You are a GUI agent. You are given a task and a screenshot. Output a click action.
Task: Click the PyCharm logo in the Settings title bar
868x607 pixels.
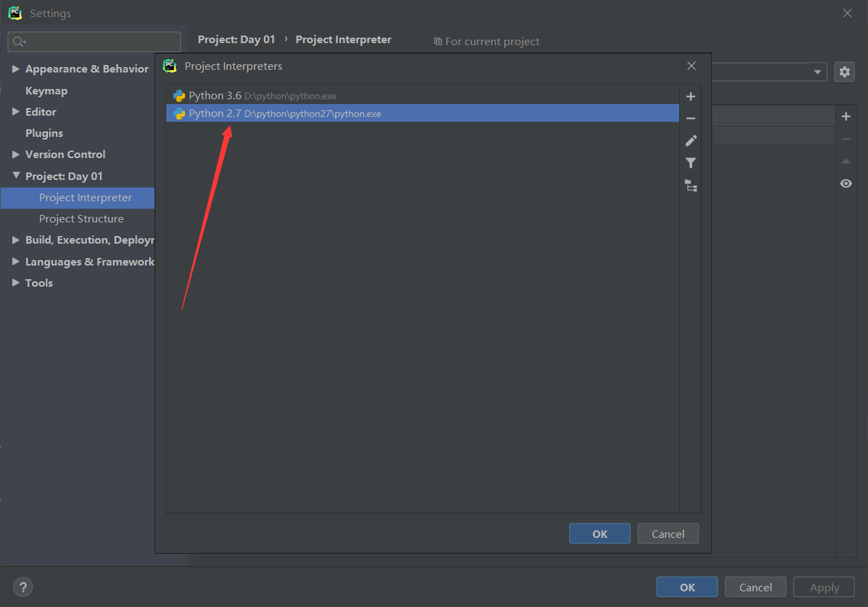coord(15,13)
